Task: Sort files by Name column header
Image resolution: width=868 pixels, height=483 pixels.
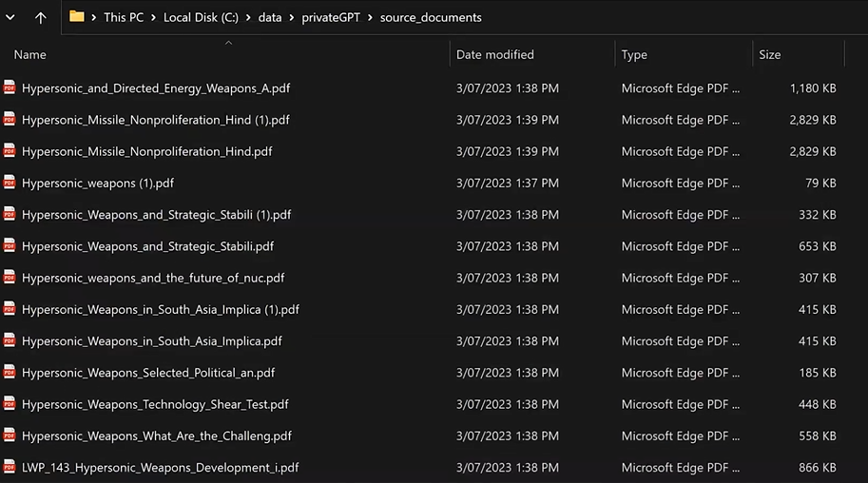Action: pos(29,55)
